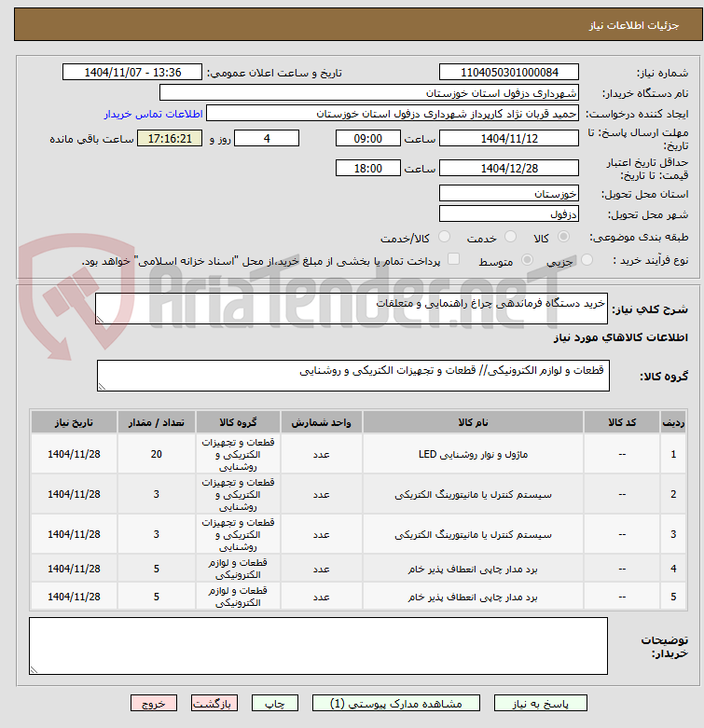Click the buyer name field شهرداری دزفول
This screenshot has height=728, width=704.
(369, 93)
